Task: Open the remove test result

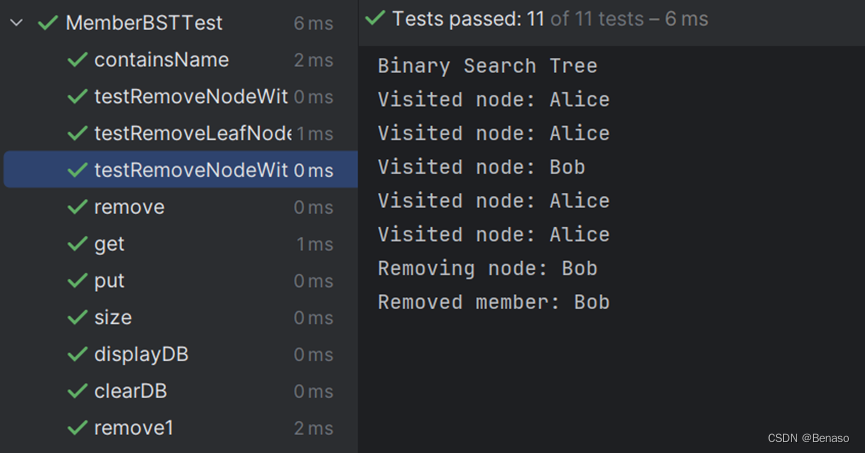Action: pos(180,207)
